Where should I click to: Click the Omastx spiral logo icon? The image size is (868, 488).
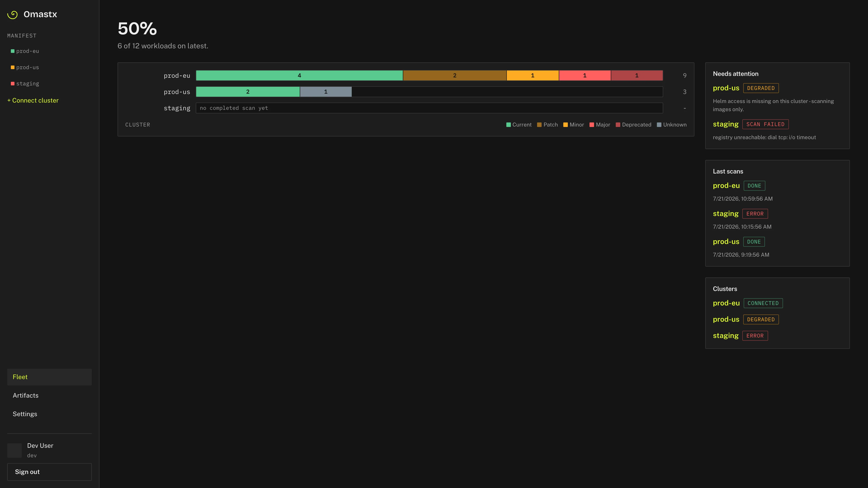coord(12,14)
